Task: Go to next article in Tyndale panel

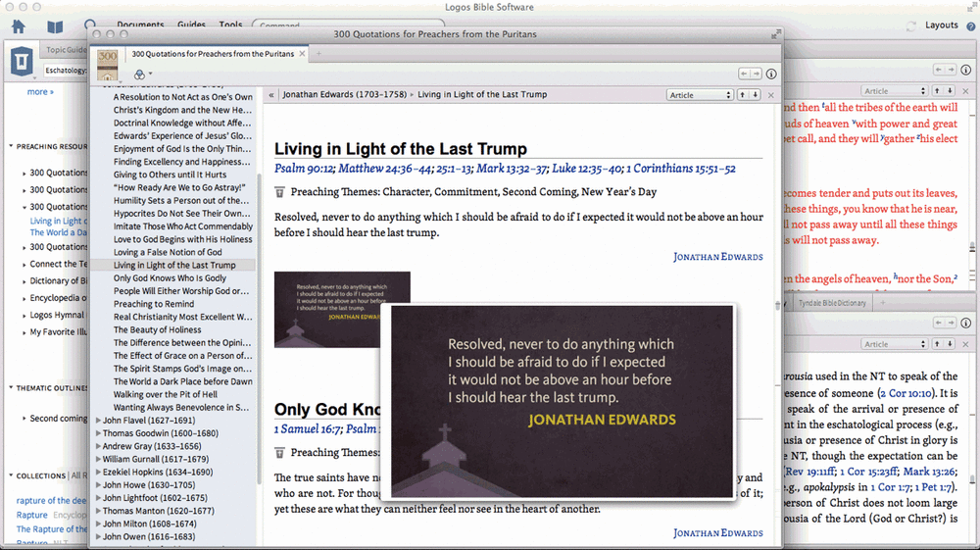Action: pyautogui.click(x=950, y=344)
